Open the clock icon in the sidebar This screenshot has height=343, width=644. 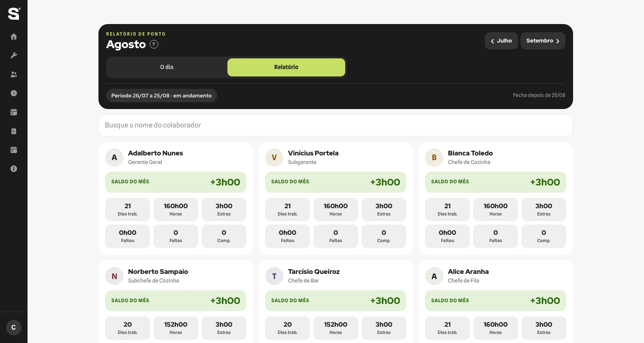click(14, 93)
